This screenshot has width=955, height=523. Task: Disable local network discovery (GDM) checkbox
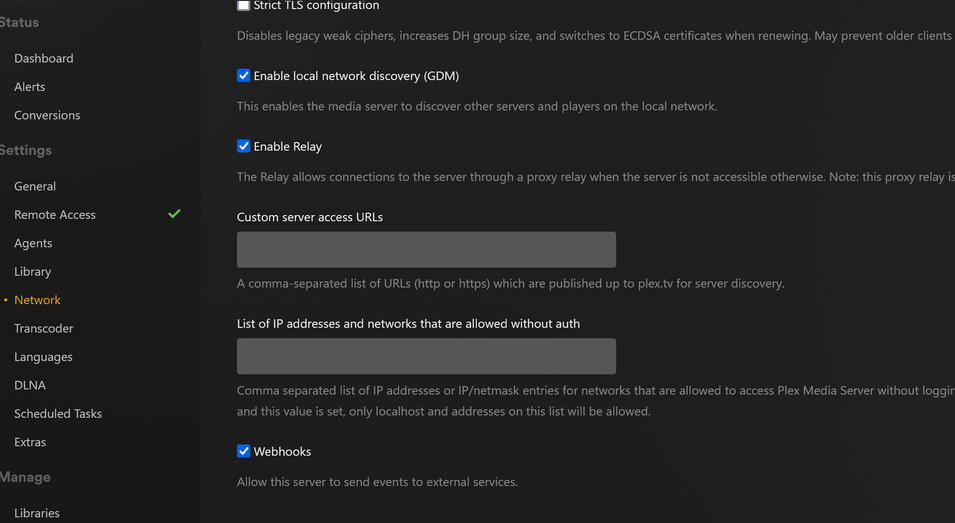point(243,76)
